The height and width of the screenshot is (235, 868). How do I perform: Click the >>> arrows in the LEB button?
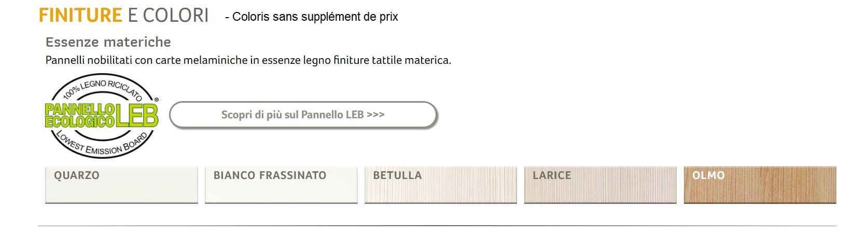point(375,115)
